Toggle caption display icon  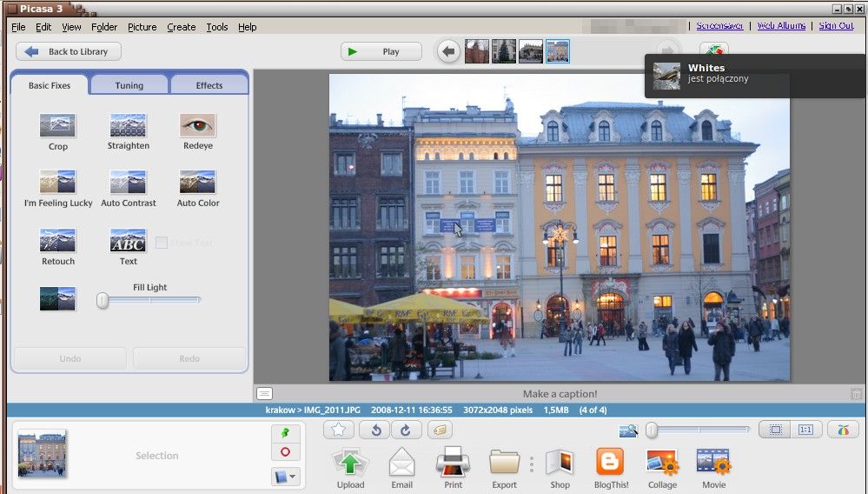265,394
